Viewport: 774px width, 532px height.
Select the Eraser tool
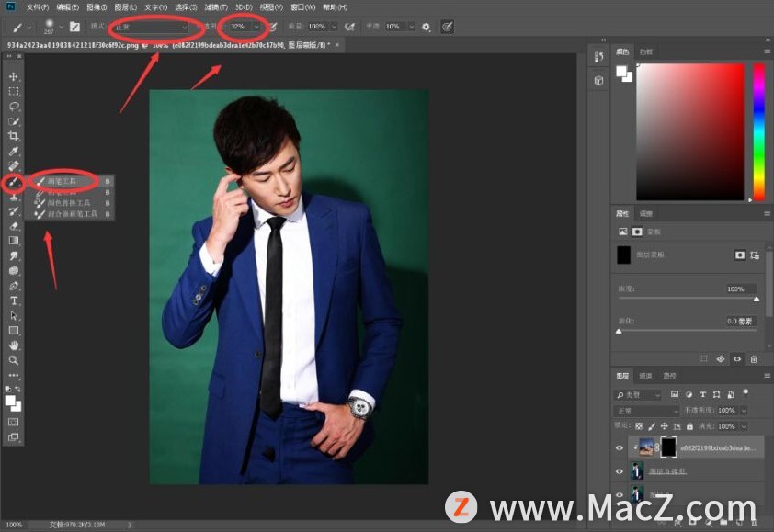(13, 226)
